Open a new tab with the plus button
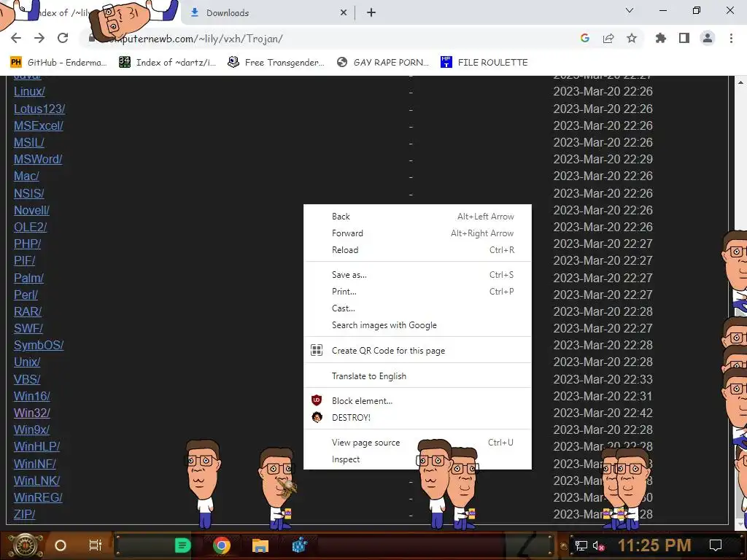This screenshot has height=560, width=747. (x=371, y=13)
